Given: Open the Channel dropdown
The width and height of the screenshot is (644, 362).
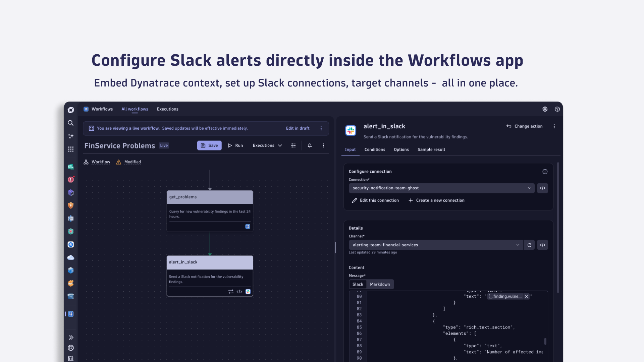Looking at the screenshot, I should pos(436,245).
